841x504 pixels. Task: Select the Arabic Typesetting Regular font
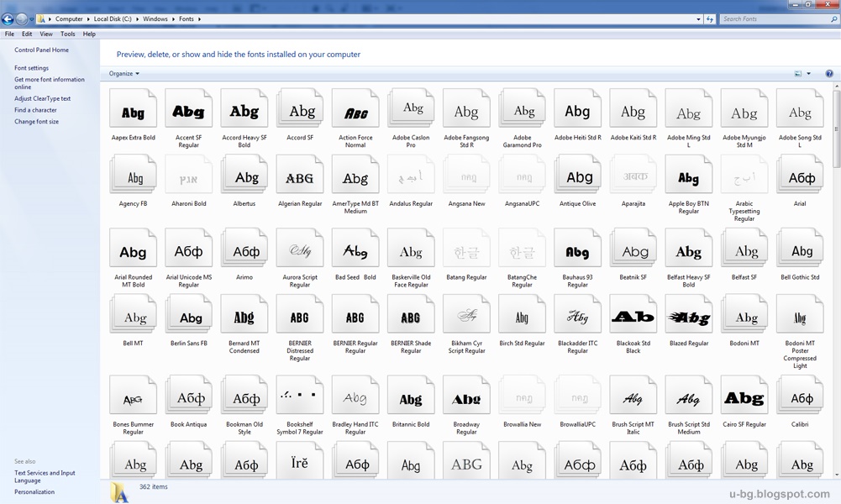pyautogui.click(x=744, y=175)
